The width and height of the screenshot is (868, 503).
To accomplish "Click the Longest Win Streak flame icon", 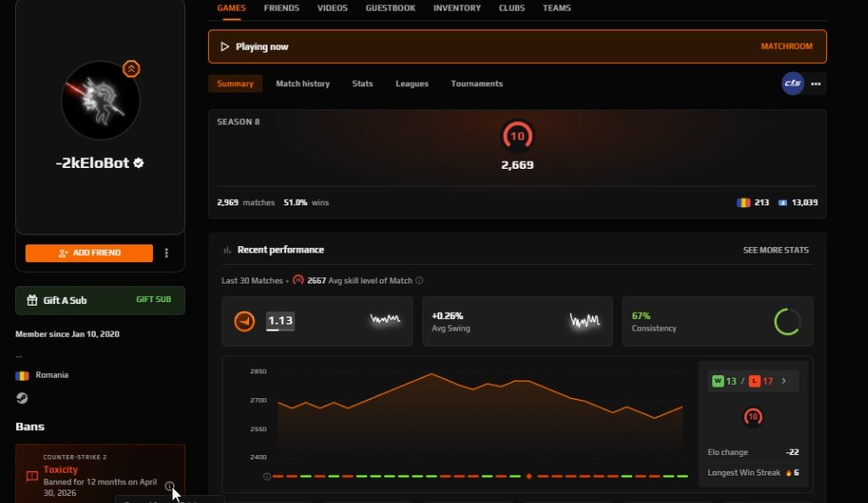I will tap(788, 473).
